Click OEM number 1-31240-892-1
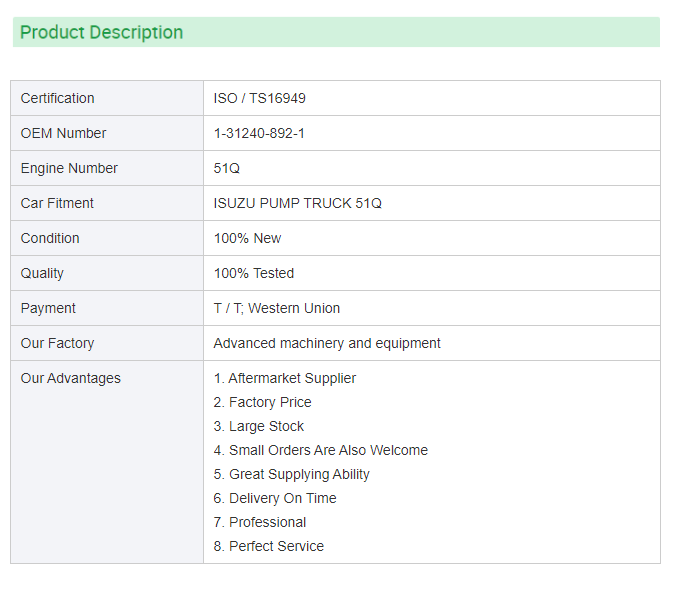 click(259, 133)
